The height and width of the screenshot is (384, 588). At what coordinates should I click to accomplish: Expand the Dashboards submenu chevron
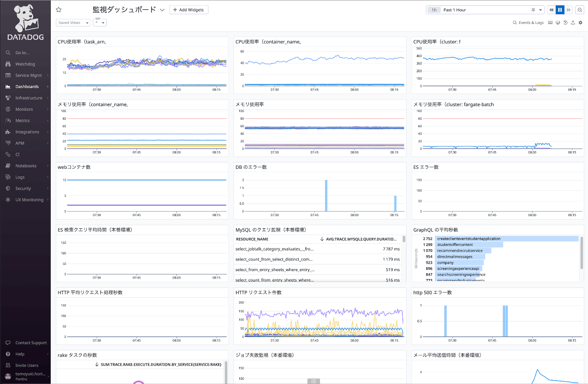pyautogui.click(x=48, y=87)
